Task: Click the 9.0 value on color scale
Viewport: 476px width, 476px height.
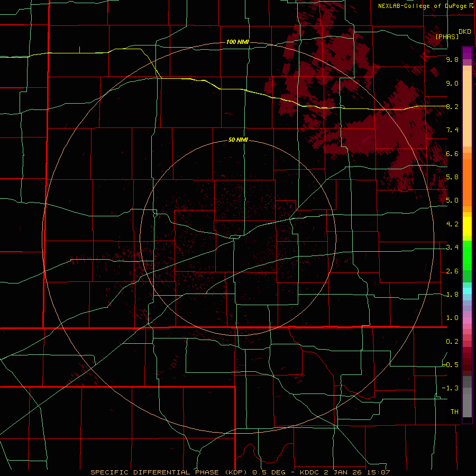Action: click(x=452, y=84)
